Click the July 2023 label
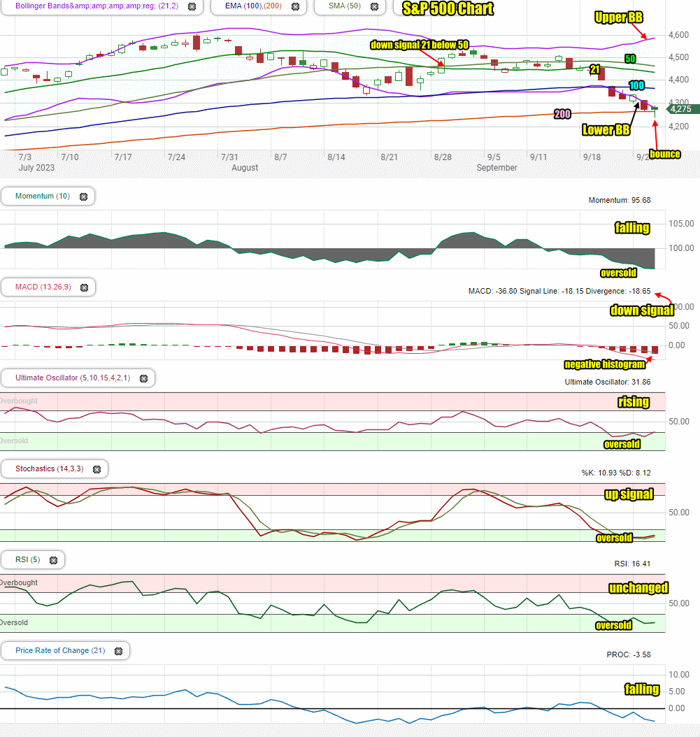Viewport: 700px width, 737px height. (x=36, y=168)
